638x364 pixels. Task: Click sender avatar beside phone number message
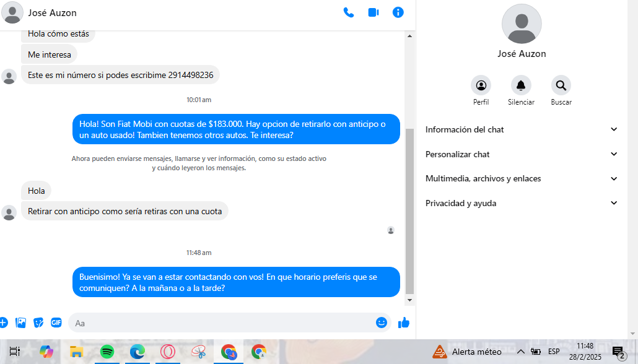pos(9,77)
